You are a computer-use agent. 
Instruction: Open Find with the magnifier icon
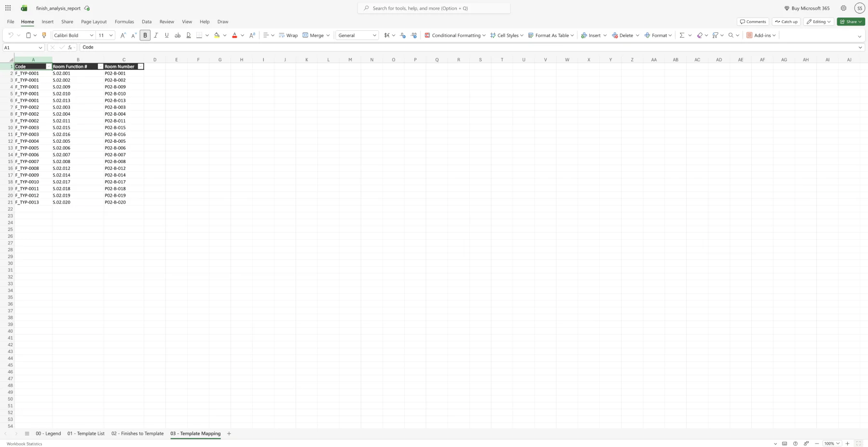tap(731, 35)
